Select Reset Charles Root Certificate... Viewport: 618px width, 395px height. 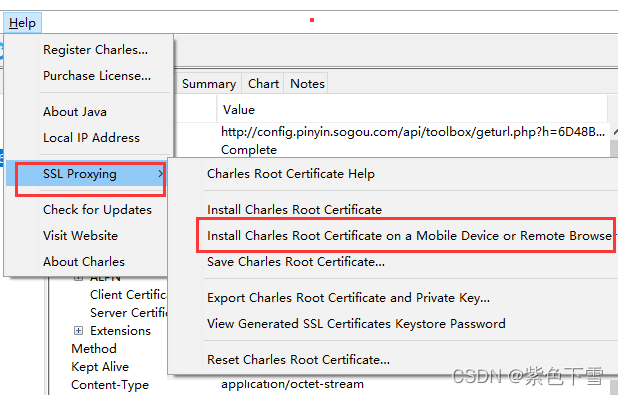click(x=298, y=360)
